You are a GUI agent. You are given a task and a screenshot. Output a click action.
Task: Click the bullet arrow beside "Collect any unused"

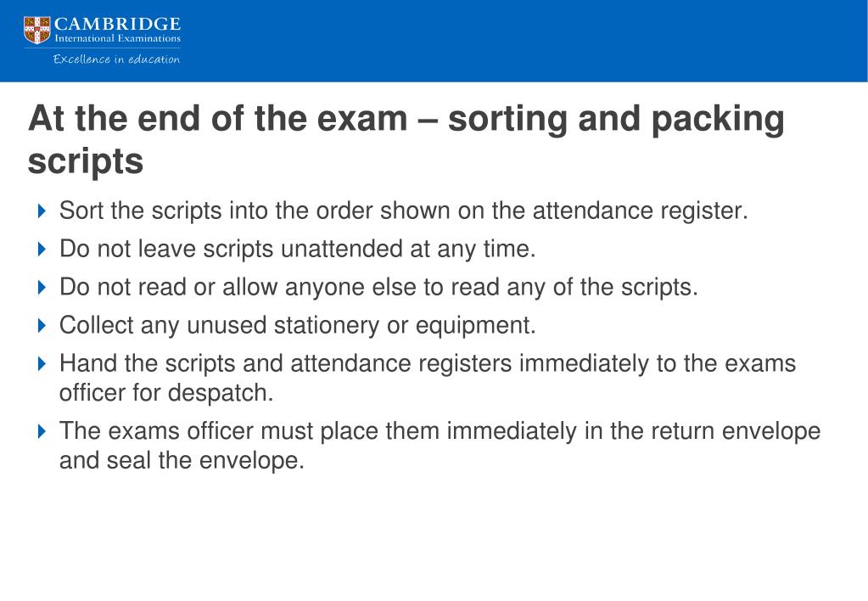(42, 325)
